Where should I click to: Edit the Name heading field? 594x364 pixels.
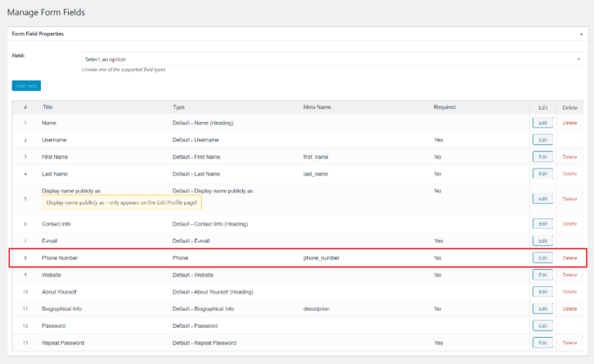542,123
